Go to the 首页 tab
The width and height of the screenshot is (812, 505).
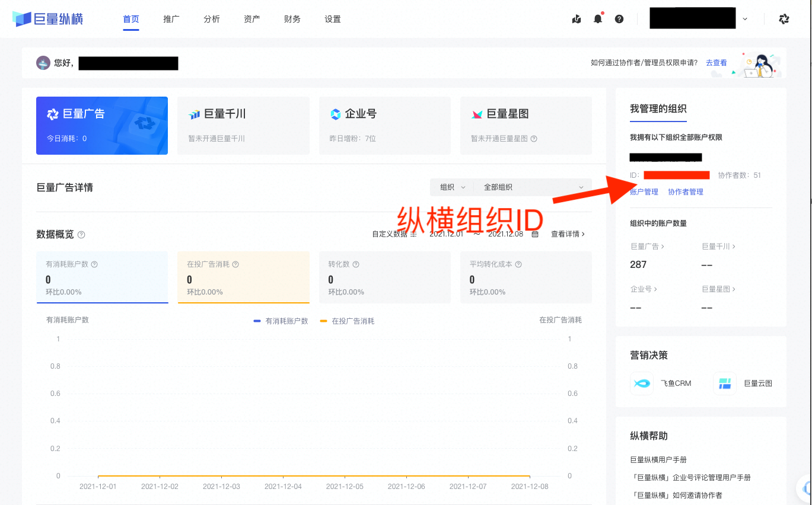coord(131,19)
